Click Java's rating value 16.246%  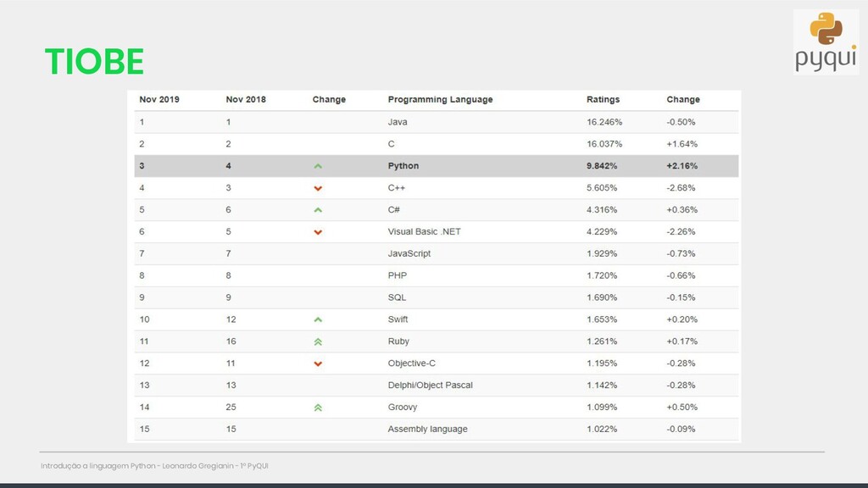604,122
